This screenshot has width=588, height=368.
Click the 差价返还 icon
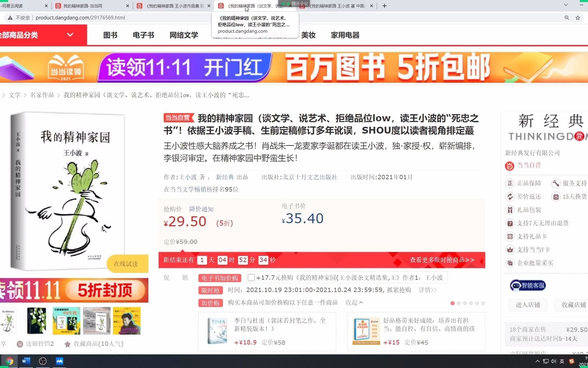510,197
